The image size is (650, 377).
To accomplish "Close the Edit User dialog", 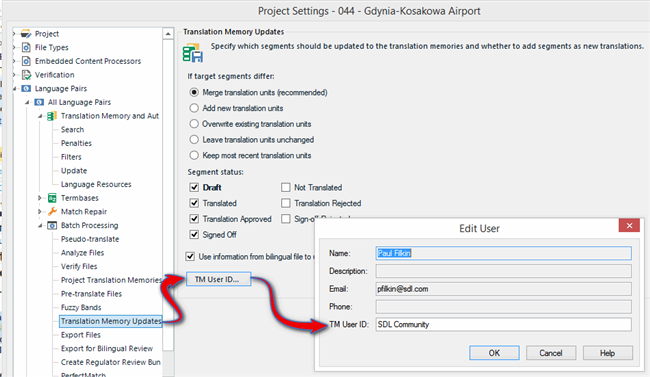I will [x=629, y=226].
